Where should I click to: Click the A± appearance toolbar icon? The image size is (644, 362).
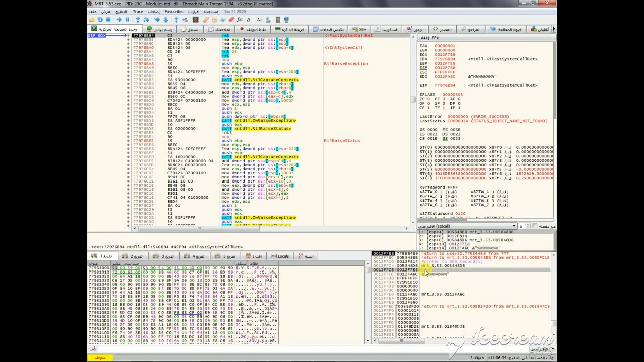tap(259, 20)
